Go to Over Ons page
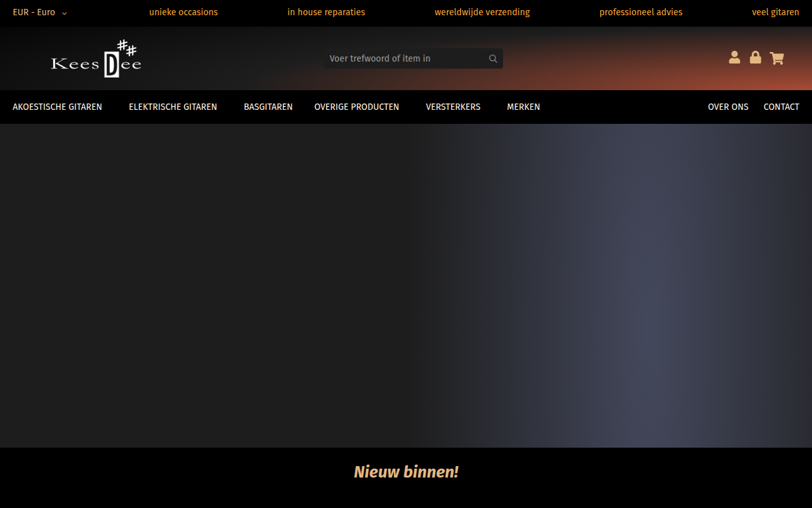Image resolution: width=812 pixels, height=508 pixels. 728,107
